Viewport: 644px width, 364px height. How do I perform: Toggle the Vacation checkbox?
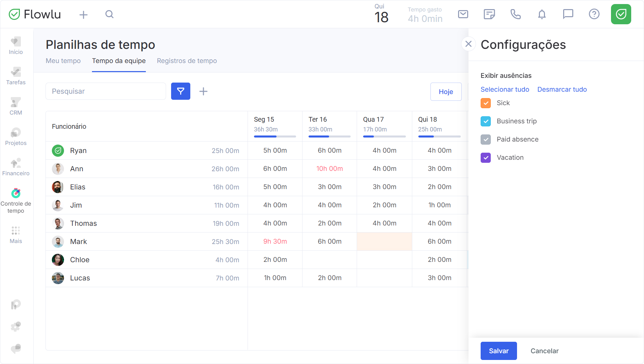[486, 158]
